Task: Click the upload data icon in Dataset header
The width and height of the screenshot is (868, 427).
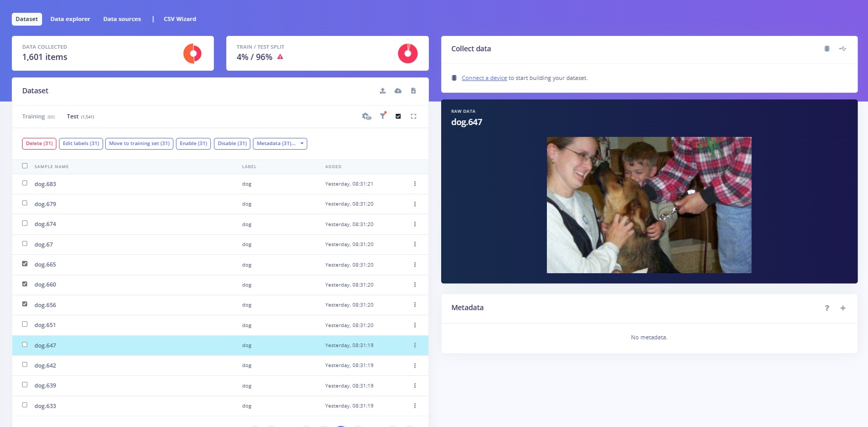Action: 382,91
